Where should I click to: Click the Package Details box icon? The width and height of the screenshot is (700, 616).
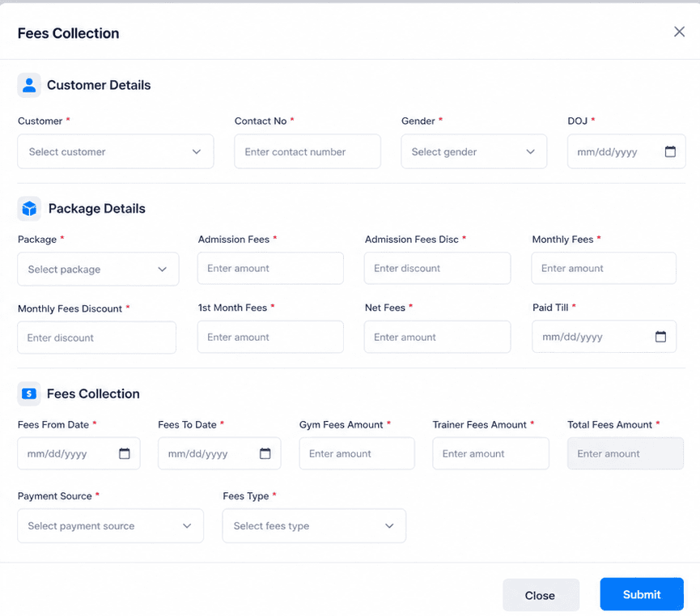[29, 209]
